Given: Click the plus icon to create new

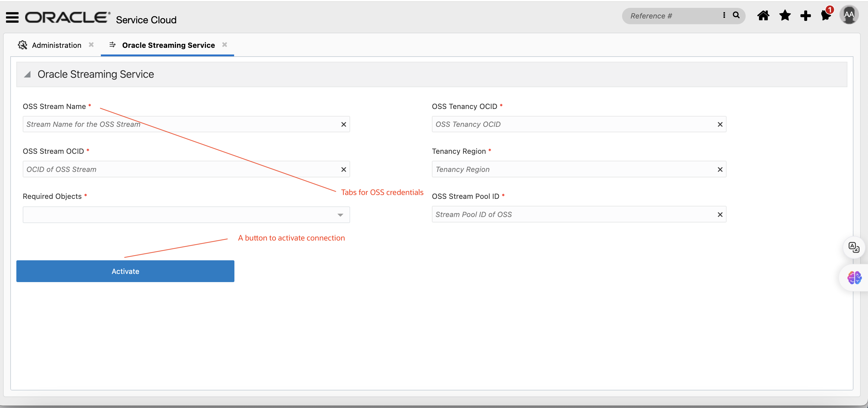Looking at the screenshot, I should (806, 15).
